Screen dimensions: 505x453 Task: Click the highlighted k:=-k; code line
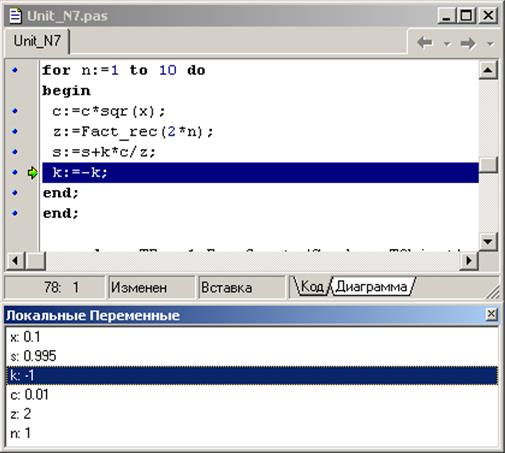tap(260, 173)
